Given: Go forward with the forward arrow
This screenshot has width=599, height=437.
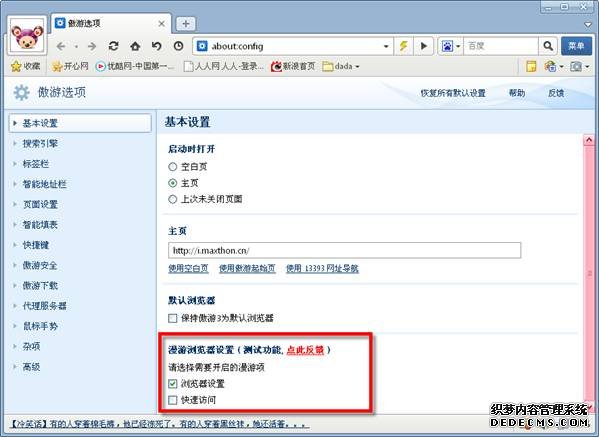Looking at the screenshot, I should coord(92,47).
